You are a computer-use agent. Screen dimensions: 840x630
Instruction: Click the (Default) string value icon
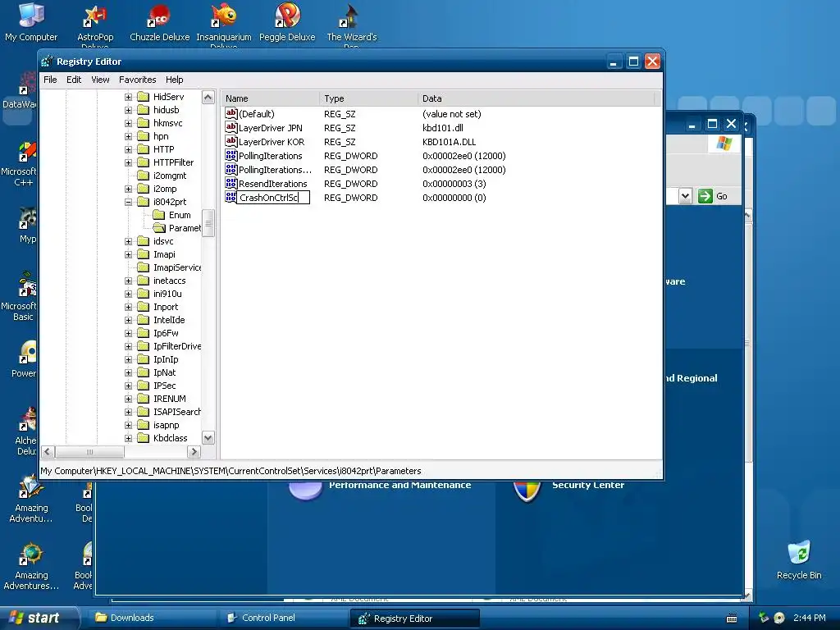pos(231,113)
